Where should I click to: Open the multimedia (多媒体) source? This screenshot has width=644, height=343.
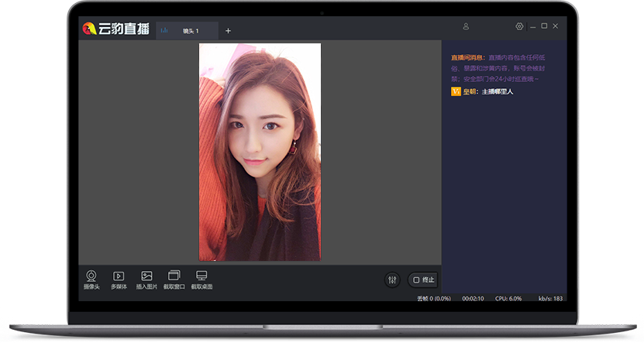pyautogui.click(x=119, y=276)
